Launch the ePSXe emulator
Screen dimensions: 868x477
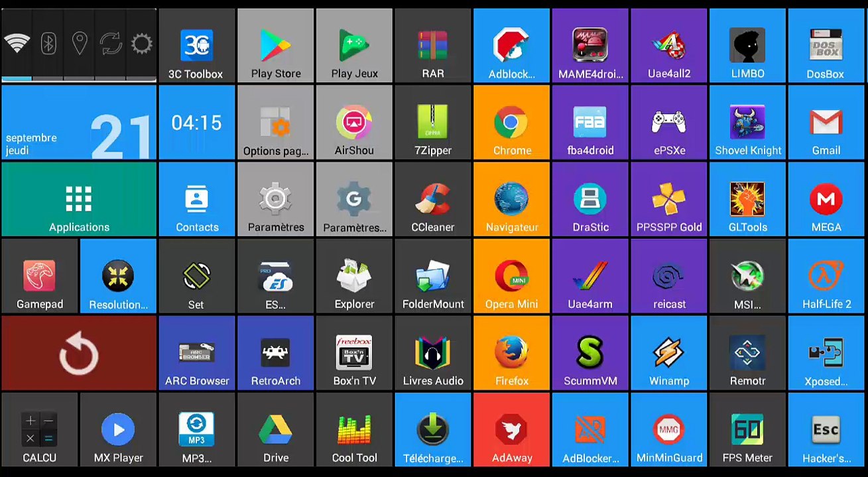click(669, 123)
